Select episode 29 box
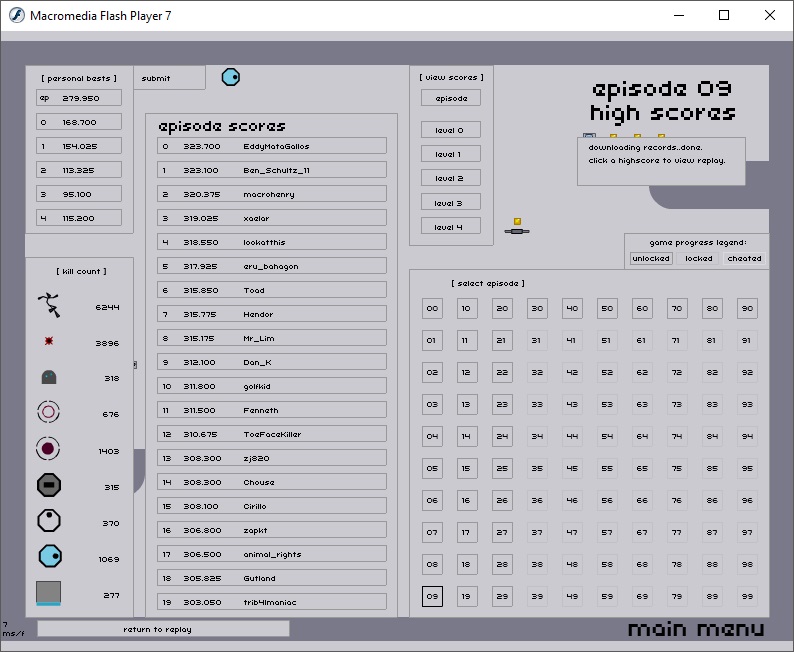This screenshot has width=794, height=652. click(x=502, y=597)
